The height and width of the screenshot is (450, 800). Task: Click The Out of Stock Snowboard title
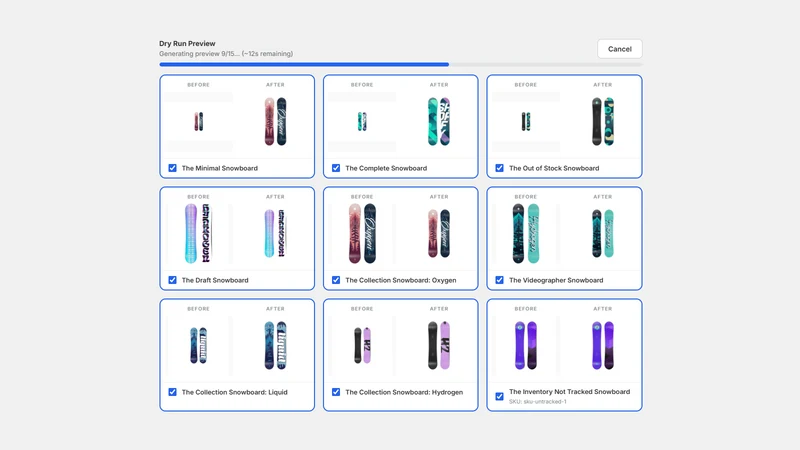(x=554, y=168)
